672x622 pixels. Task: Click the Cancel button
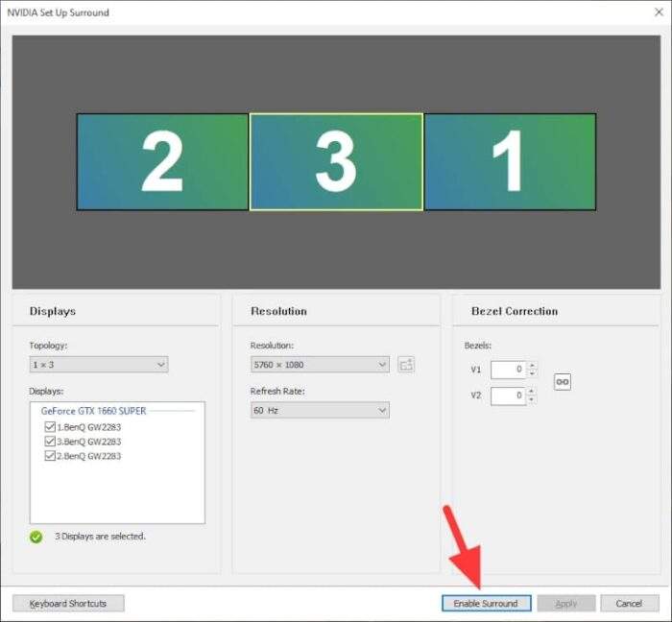pyautogui.click(x=629, y=604)
